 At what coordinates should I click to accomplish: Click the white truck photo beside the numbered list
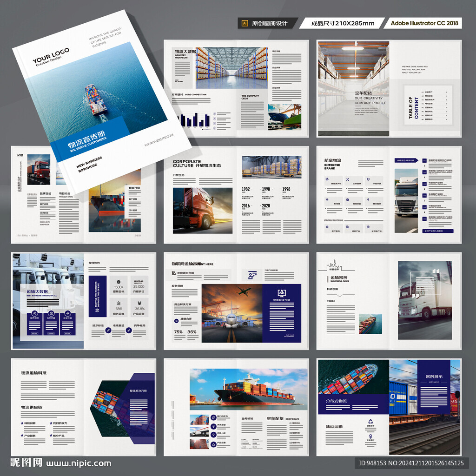[406, 201]
